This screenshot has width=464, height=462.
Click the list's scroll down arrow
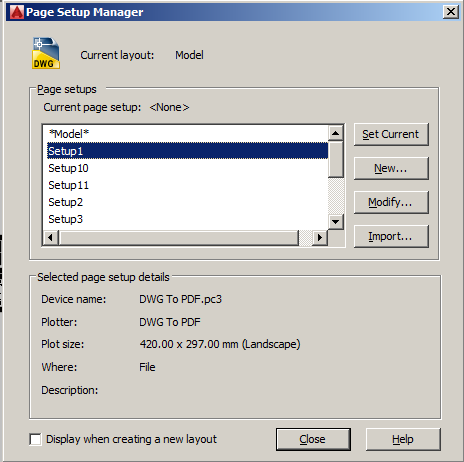click(336, 221)
